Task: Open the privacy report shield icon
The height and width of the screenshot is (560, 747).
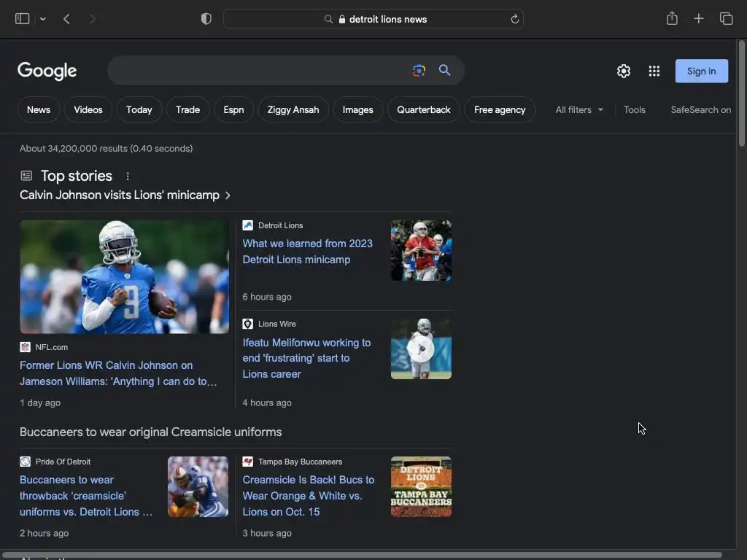Action: [x=206, y=19]
